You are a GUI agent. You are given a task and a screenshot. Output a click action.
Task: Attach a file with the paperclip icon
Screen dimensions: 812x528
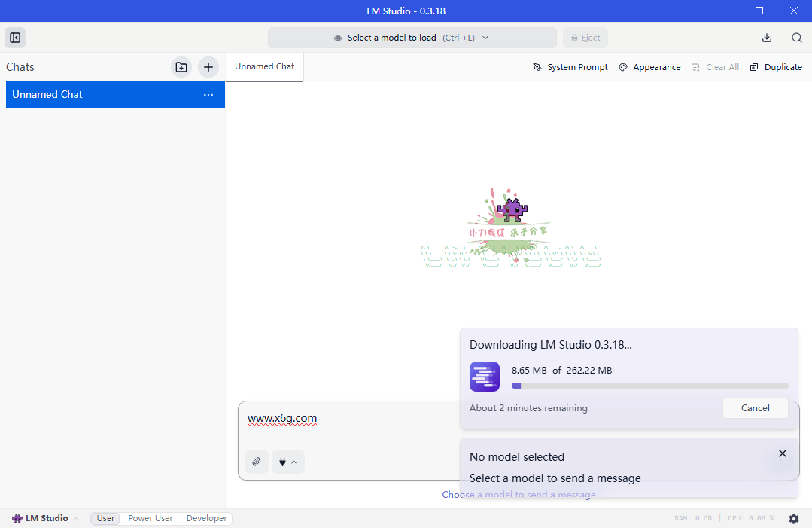[256, 461]
